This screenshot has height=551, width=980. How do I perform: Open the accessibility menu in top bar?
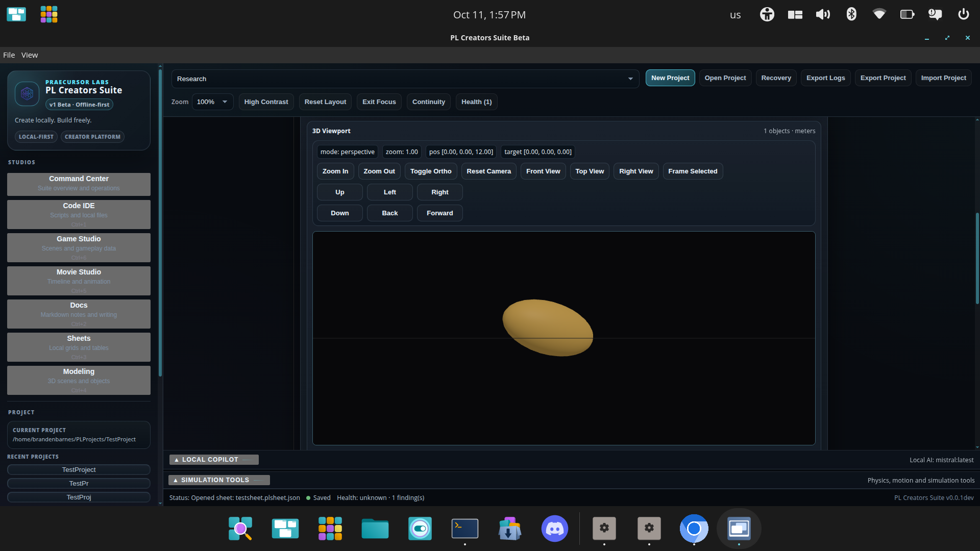coord(767,14)
